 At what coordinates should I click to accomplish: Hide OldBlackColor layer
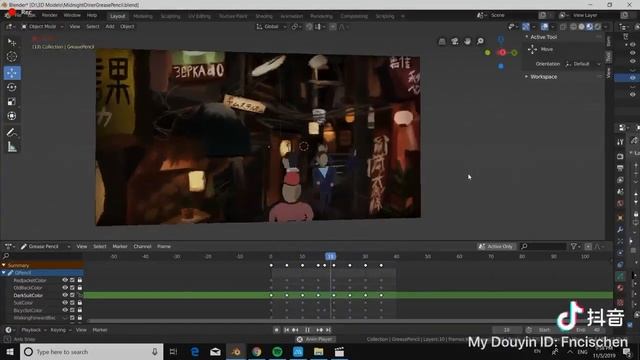(x=65, y=287)
